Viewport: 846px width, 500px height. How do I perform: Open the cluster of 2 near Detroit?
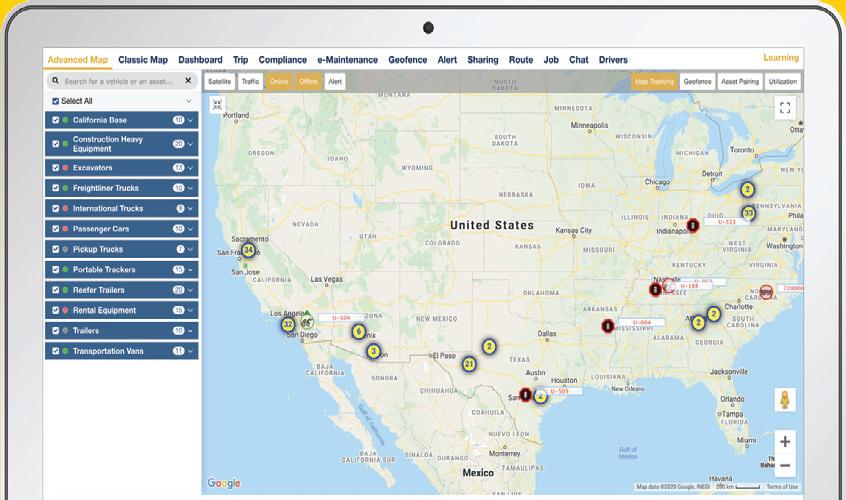click(x=747, y=189)
